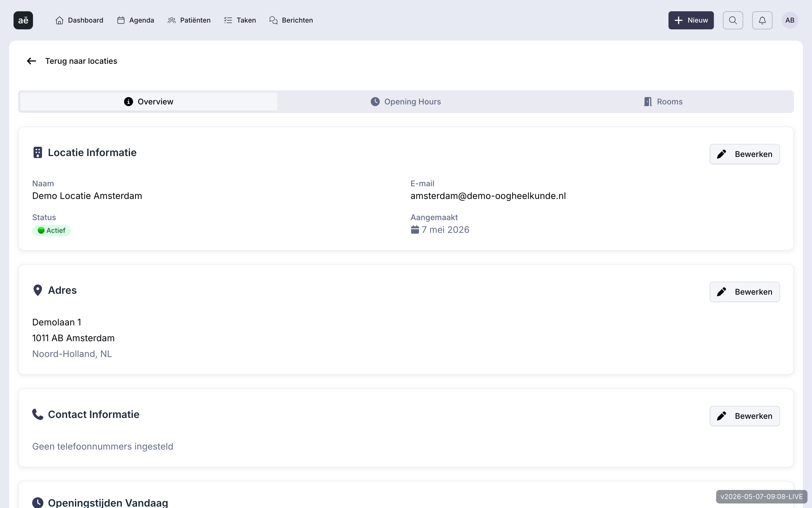Screen dimensions: 812x508
Task: Click the Taken checklist icon
Action: click(228, 20)
